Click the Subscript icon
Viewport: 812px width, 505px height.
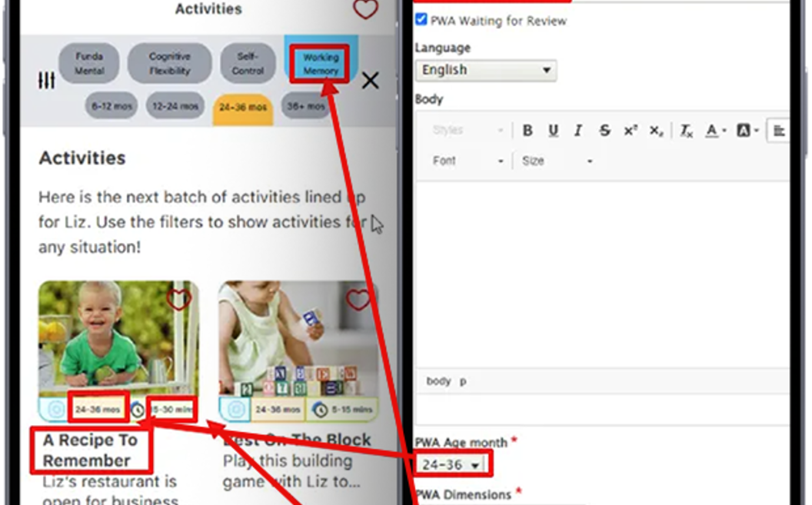656,131
